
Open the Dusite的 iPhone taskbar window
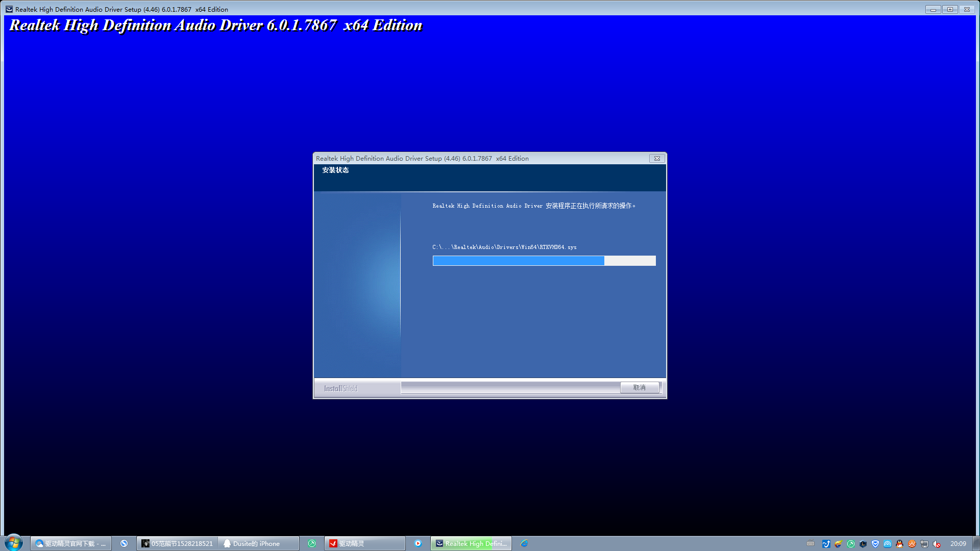click(x=258, y=543)
